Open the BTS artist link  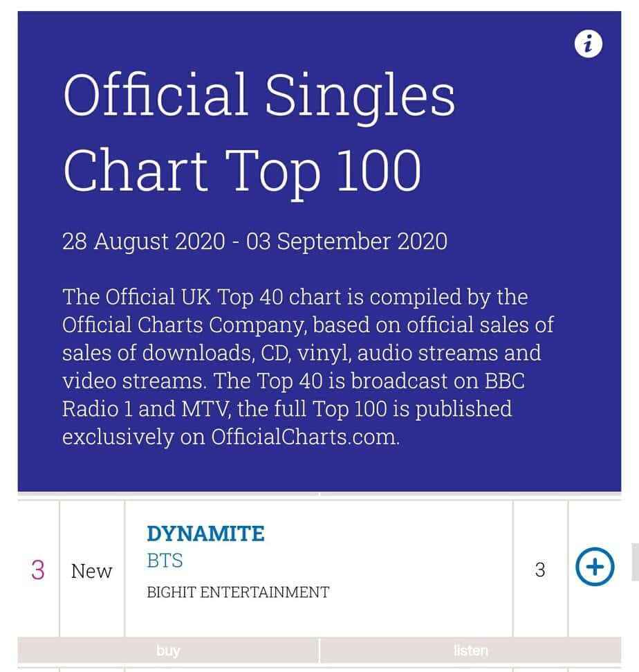click(165, 560)
